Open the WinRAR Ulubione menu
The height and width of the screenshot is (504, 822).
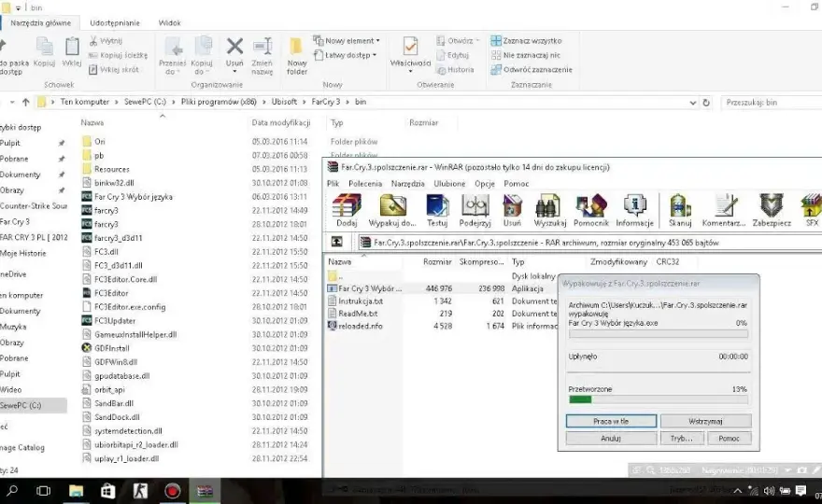click(449, 184)
